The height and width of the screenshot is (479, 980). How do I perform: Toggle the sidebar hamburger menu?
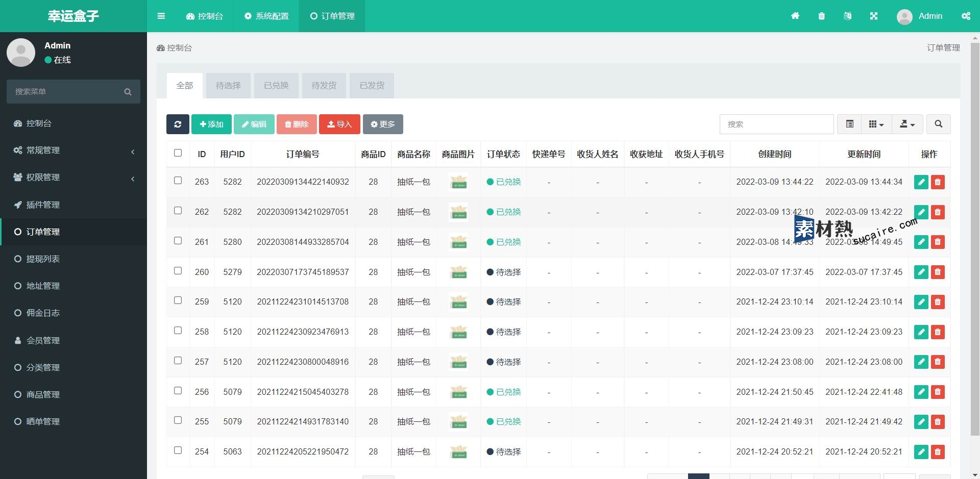[161, 16]
